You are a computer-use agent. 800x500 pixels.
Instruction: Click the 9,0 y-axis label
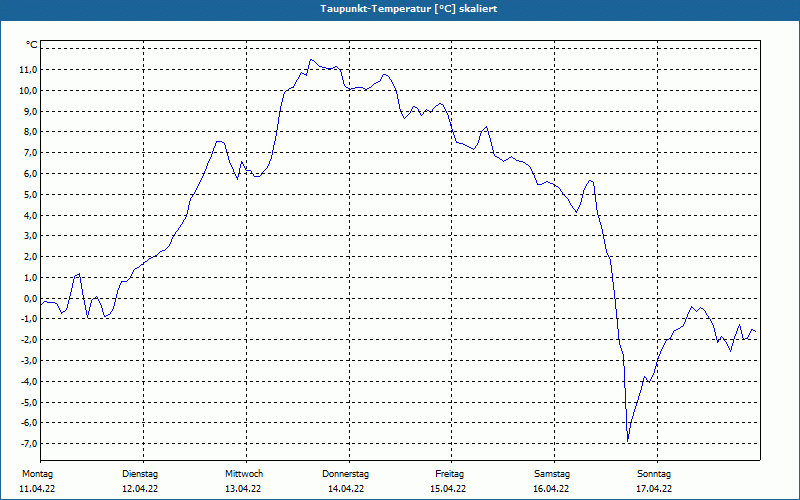pos(30,111)
